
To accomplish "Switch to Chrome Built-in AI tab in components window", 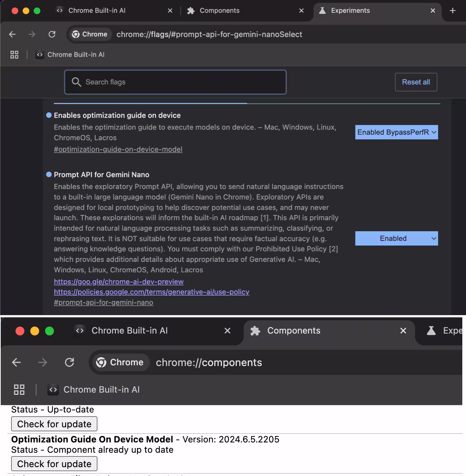I will pyautogui.click(x=129, y=331).
